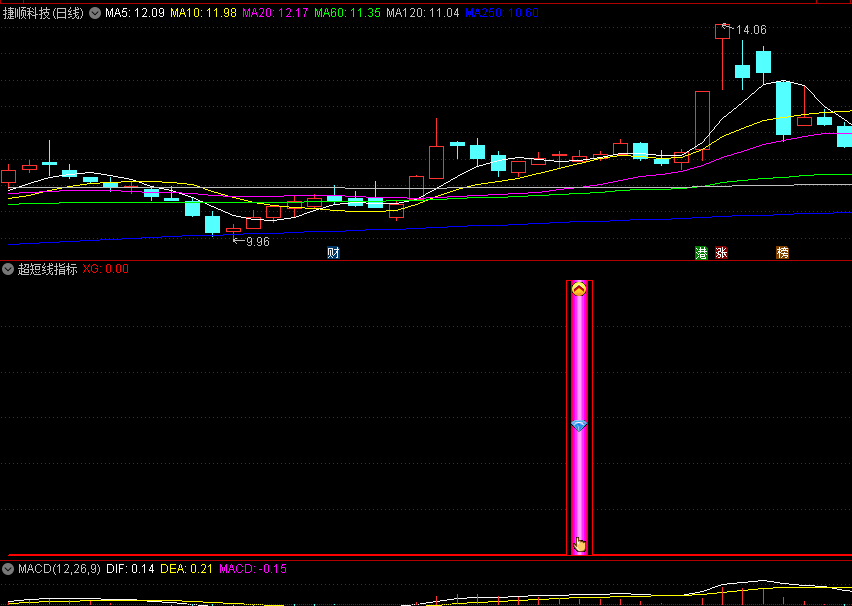
Task: Click the 财 financial report marker
Action: point(333,253)
